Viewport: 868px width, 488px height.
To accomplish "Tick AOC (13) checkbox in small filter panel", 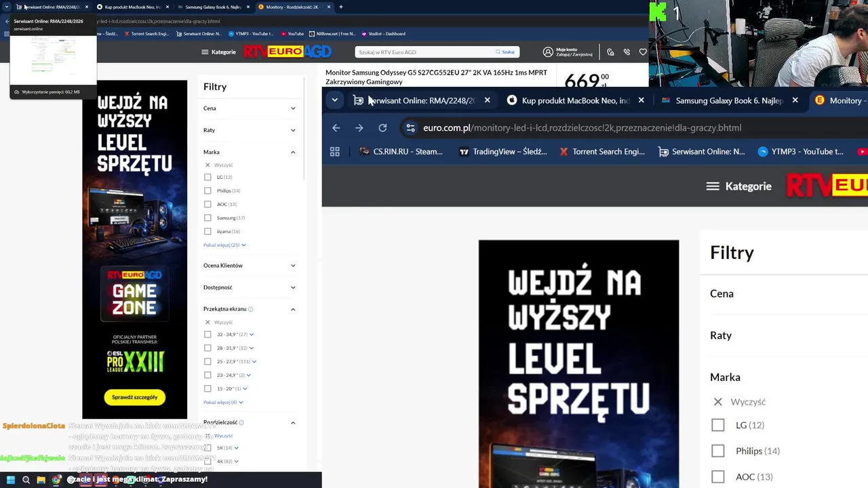I will coord(208,204).
